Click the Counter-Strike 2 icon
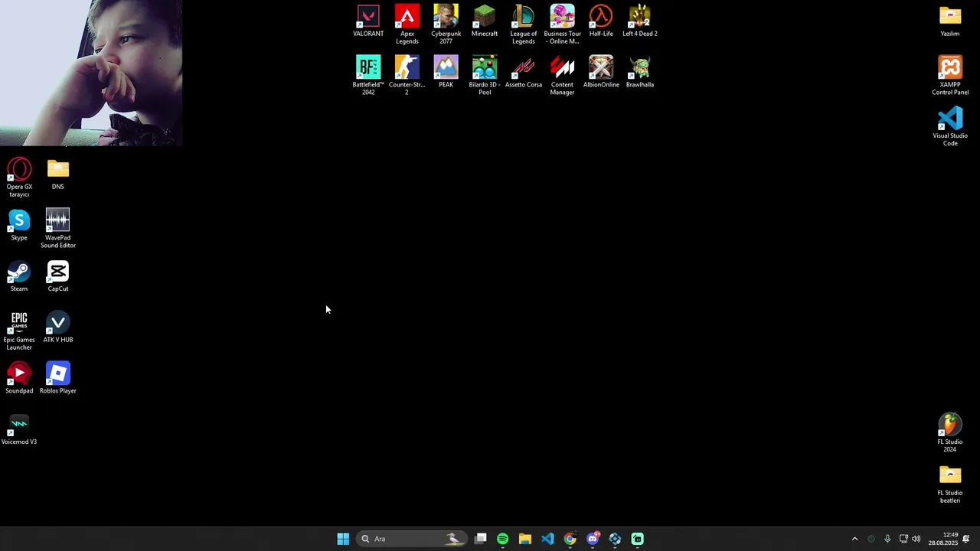Viewport: 980px width, 551px height. pos(407,75)
